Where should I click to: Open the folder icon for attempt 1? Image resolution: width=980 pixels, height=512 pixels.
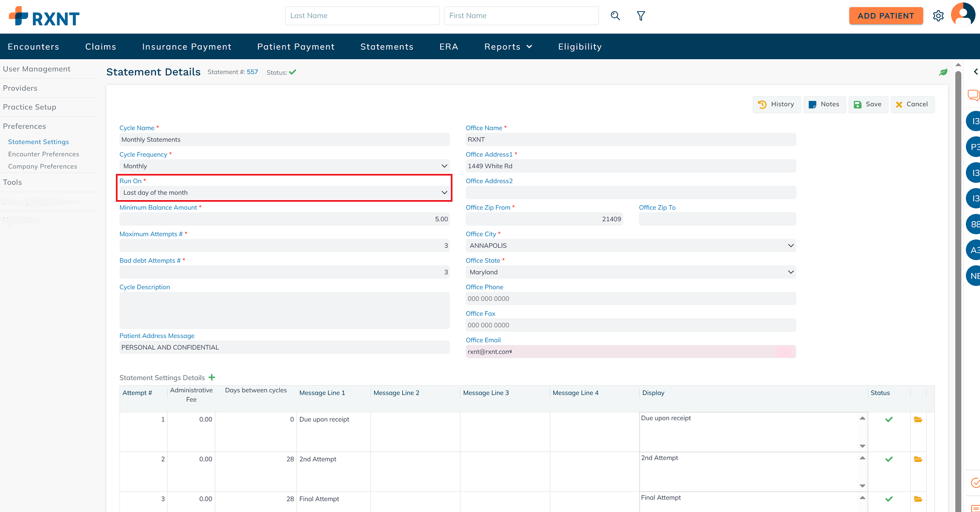918,420
